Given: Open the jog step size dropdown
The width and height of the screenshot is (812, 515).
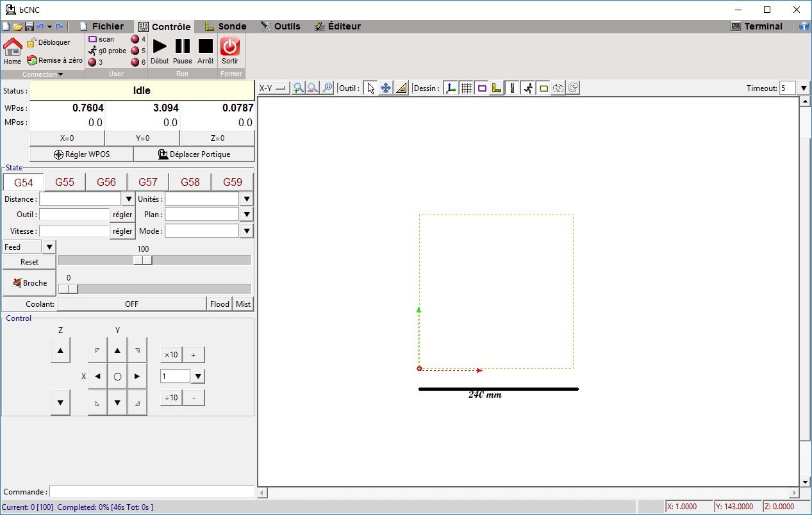Looking at the screenshot, I should (x=198, y=376).
